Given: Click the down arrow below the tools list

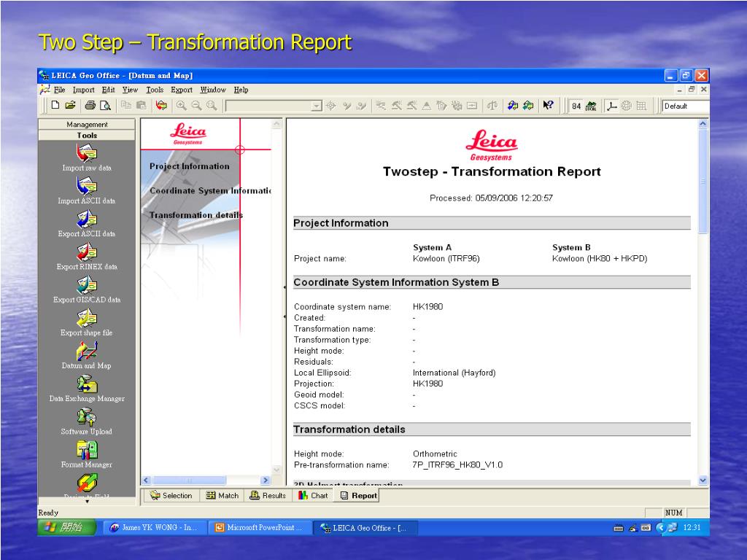Looking at the screenshot, I should pyautogui.click(x=87, y=501).
